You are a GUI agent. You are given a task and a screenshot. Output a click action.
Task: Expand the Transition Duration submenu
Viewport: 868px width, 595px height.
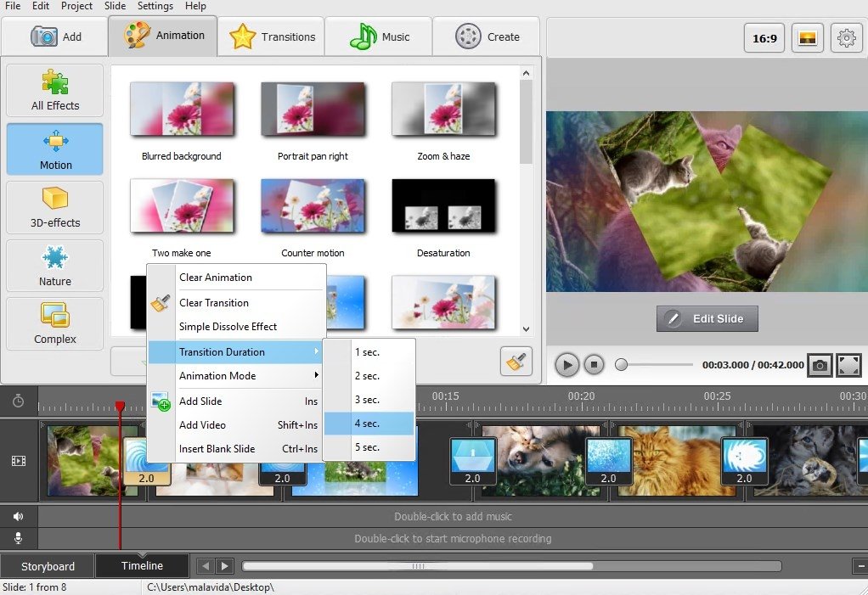tap(237, 352)
